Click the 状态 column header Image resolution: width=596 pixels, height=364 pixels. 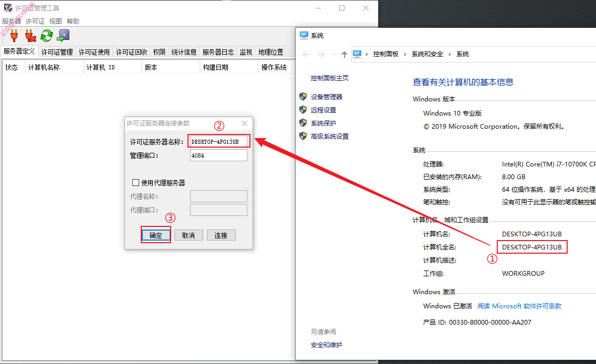point(14,67)
